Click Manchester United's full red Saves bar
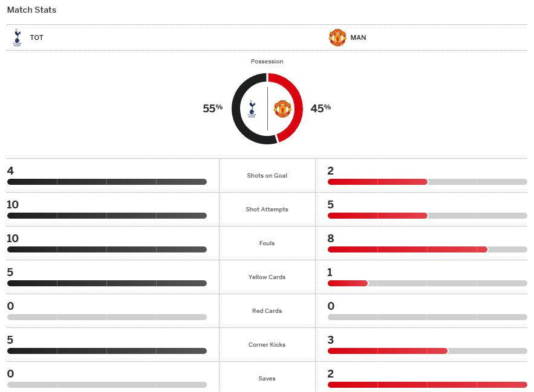 [427, 385]
